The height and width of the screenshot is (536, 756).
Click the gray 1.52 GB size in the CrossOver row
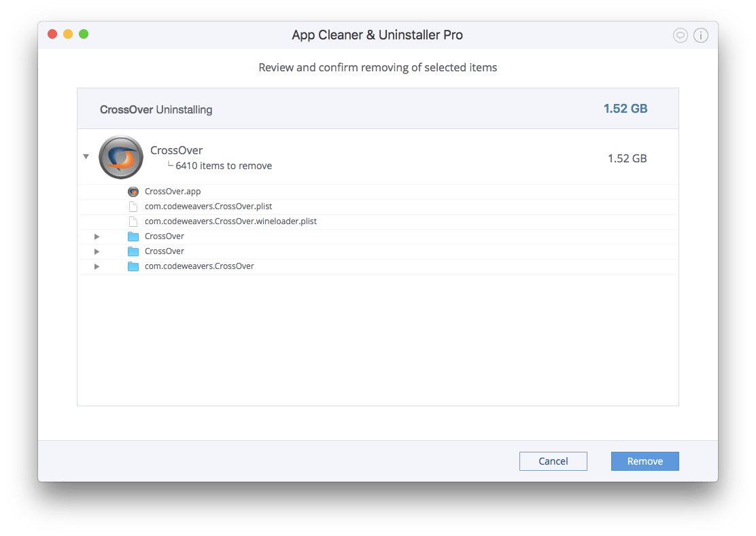[628, 158]
